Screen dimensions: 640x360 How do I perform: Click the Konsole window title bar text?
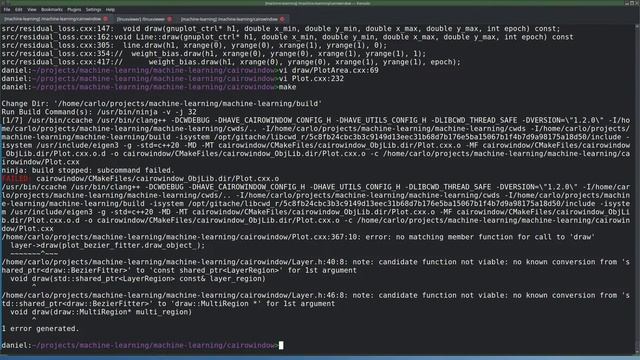tap(317, 3)
